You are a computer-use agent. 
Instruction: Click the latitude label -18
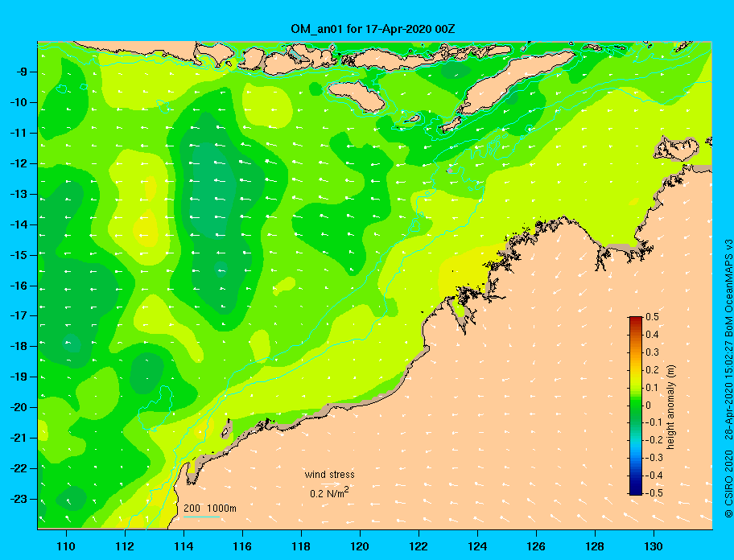pos(19,347)
